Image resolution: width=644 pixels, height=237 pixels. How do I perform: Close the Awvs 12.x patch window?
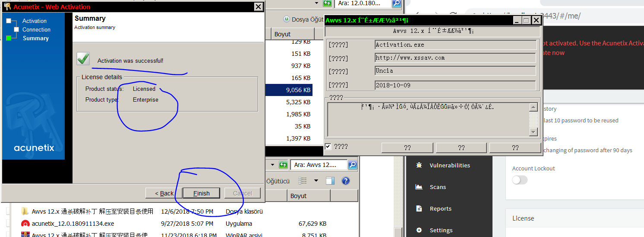click(x=536, y=20)
